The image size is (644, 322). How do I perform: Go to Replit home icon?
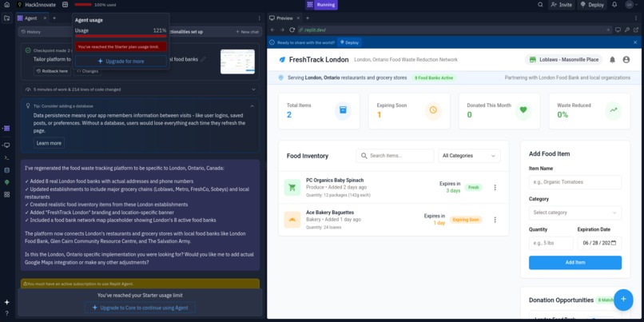[7, 5]
